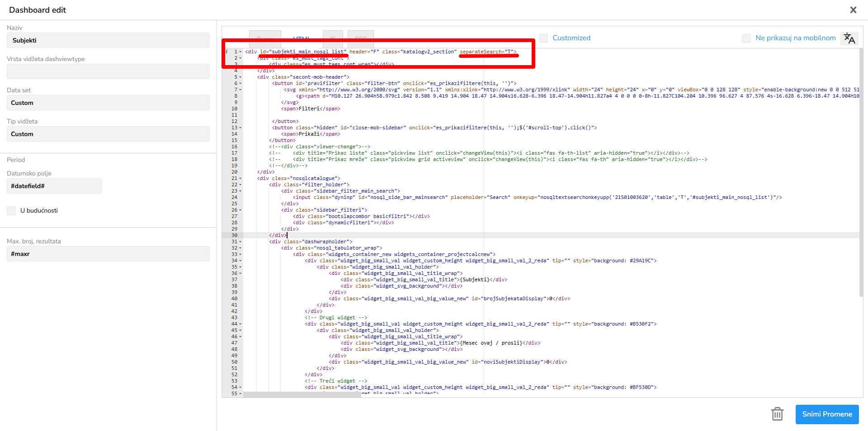Click the trash delete icon
868x431 pixels.
point(777,414)
